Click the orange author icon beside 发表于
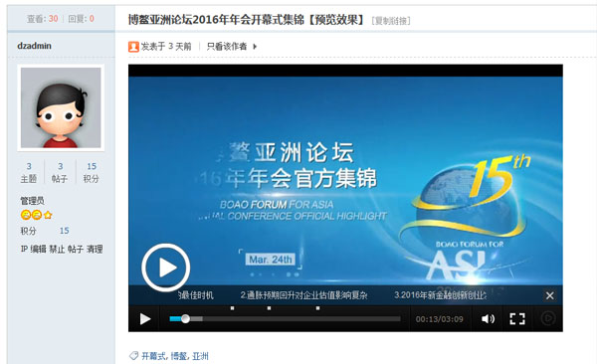 (133, 47)
